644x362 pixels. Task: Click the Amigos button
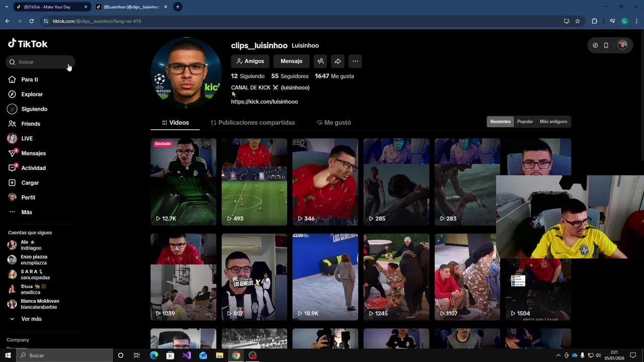coord(250,61)
